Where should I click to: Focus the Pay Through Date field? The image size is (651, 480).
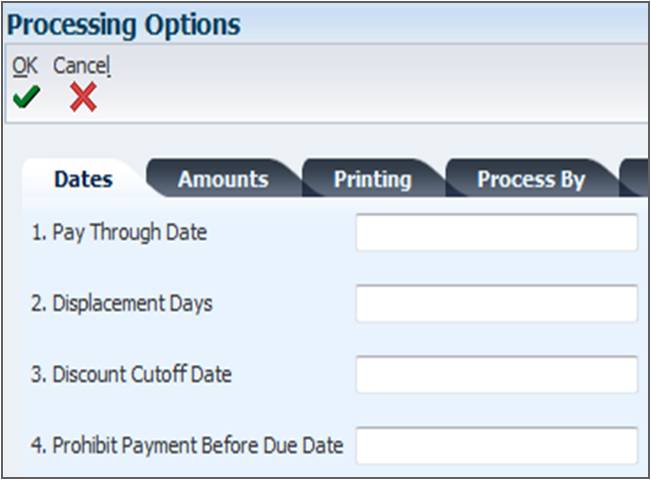[x=497, y=232]
